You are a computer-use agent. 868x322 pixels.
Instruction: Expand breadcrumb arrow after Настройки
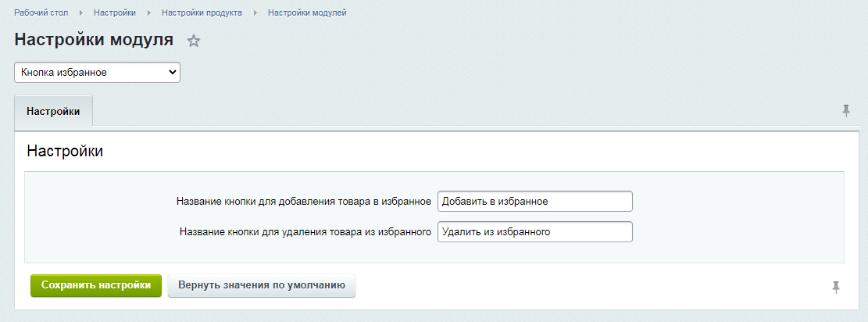[148, 13]
